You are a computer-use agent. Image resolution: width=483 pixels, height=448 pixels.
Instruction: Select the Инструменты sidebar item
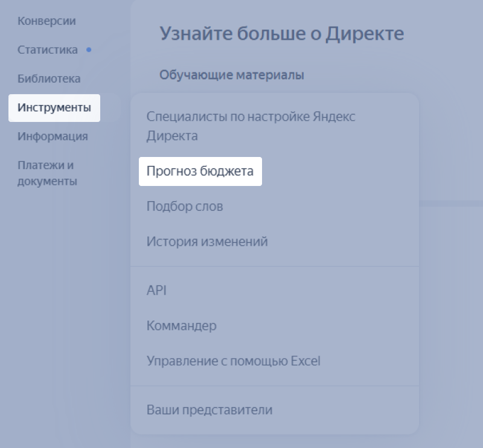click(x=54, y=108)
